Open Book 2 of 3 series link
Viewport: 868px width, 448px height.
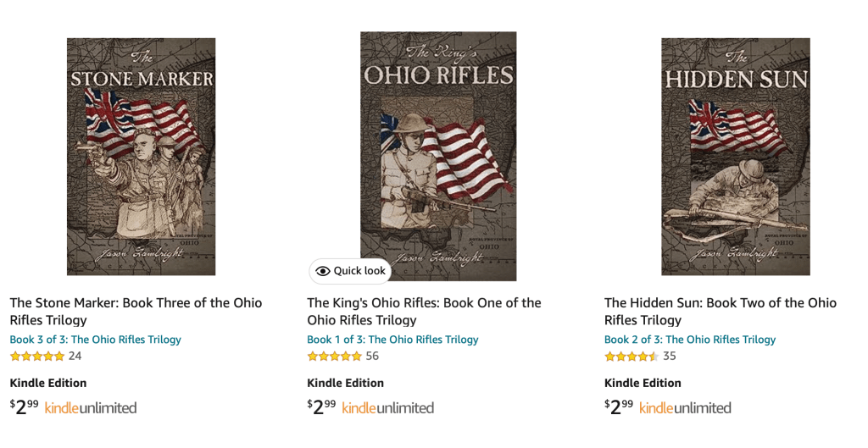[690, 340]
